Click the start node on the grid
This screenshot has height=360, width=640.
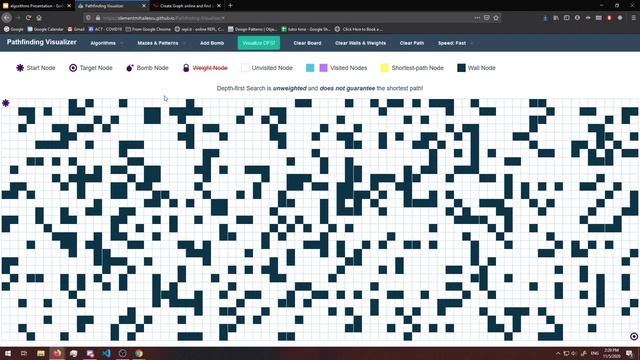click(5, 103)
